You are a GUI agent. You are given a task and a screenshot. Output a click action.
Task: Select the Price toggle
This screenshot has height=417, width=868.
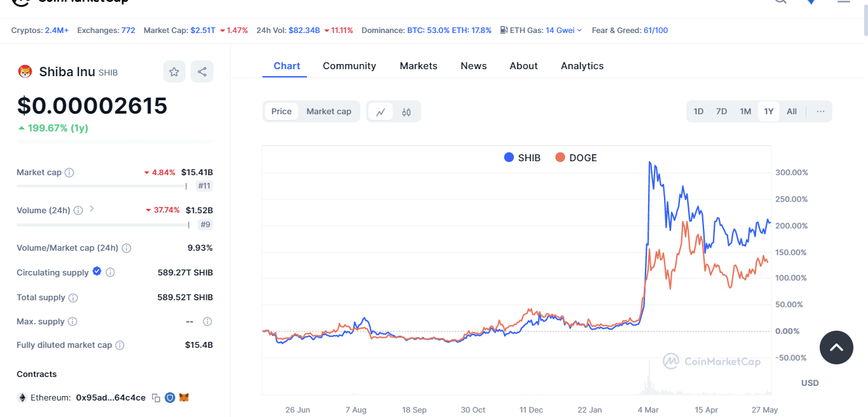point(281,112)
